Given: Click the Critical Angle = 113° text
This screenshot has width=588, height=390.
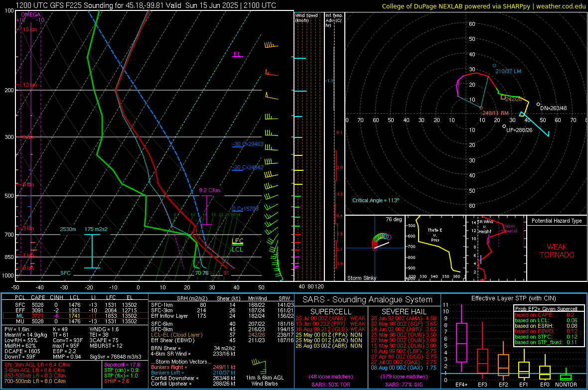Looking at the screenshot, I should coord(376,200).
